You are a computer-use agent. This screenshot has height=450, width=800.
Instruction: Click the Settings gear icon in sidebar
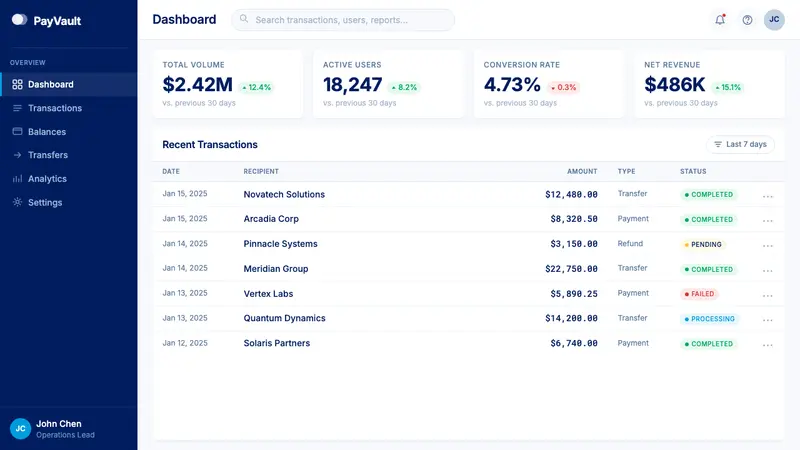click(17, 202)
